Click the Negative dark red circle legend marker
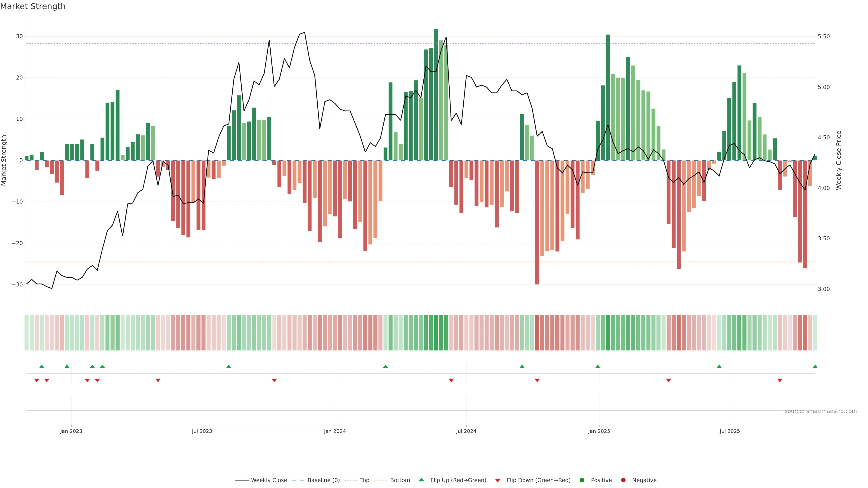 coord(623,480)
